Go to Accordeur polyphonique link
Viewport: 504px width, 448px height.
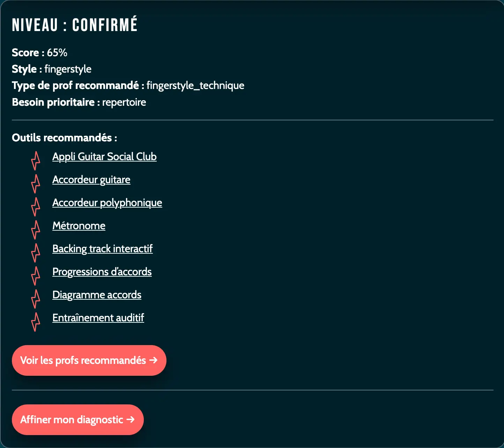pyautogui.click(x=107, y=203)
